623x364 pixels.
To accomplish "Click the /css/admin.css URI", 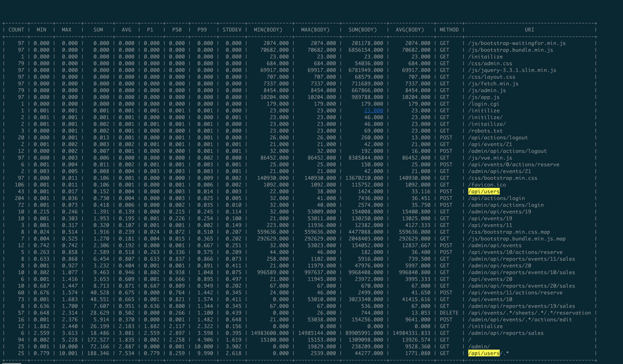I will point(490,64).
